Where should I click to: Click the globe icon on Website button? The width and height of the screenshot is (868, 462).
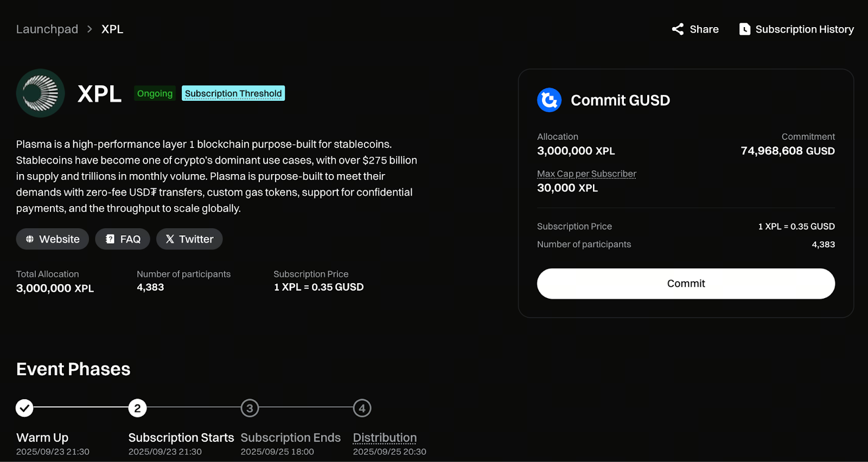30,239
